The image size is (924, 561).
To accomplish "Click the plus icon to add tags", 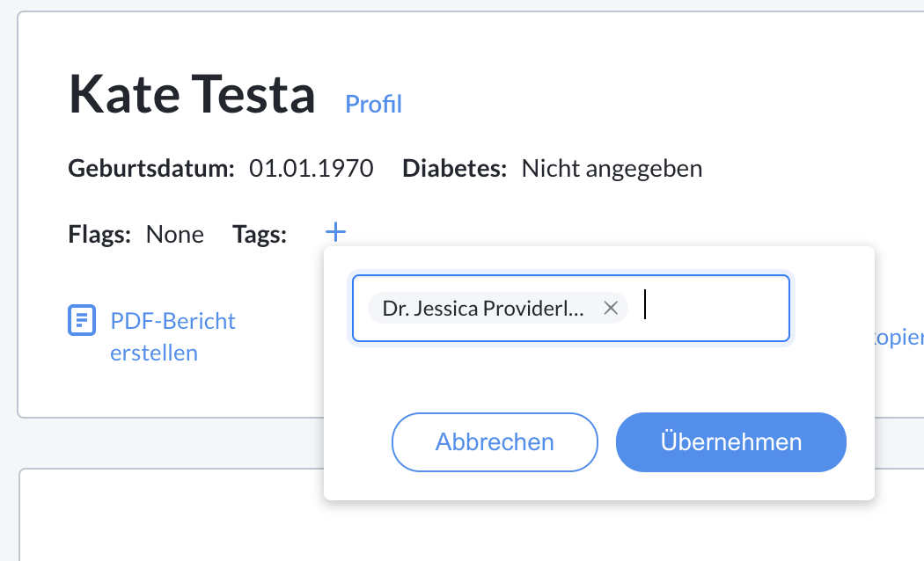I will click(335, 232).
